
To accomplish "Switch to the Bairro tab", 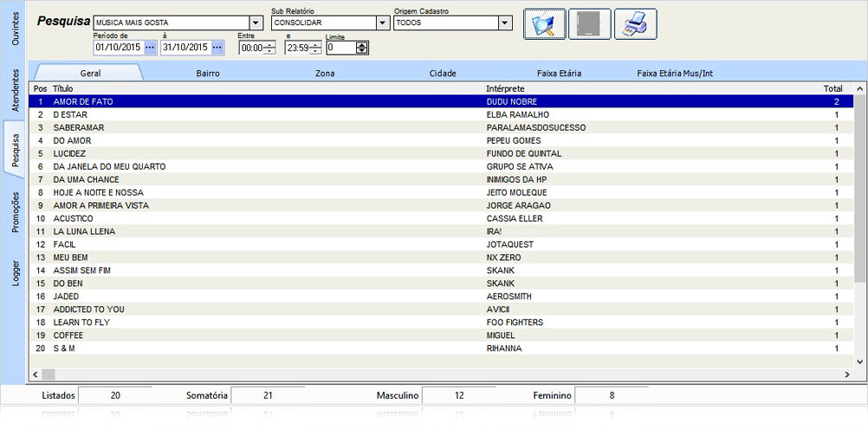I will coord(208,74).
